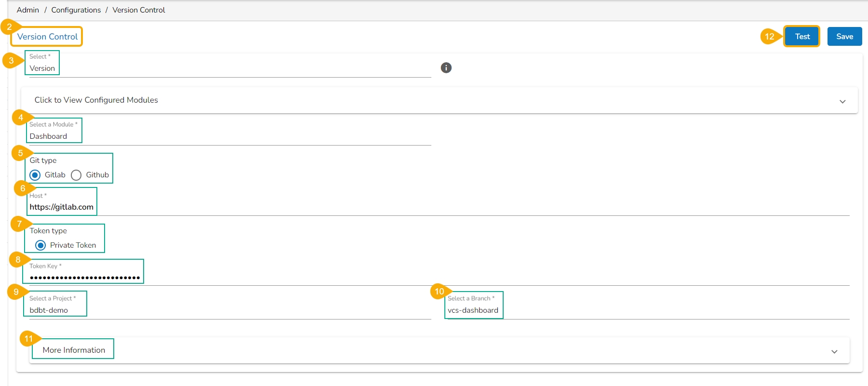
Task: Click the Version Control page heading
Action: click(x=47, y=37)
